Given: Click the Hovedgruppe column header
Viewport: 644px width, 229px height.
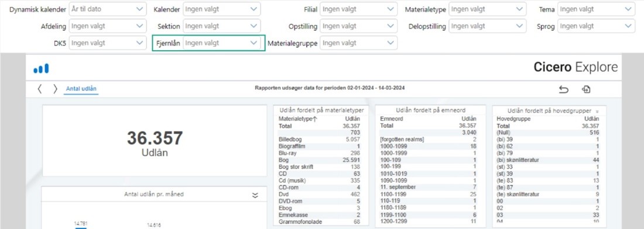Looking at the screenshot, I should (514, 119).
